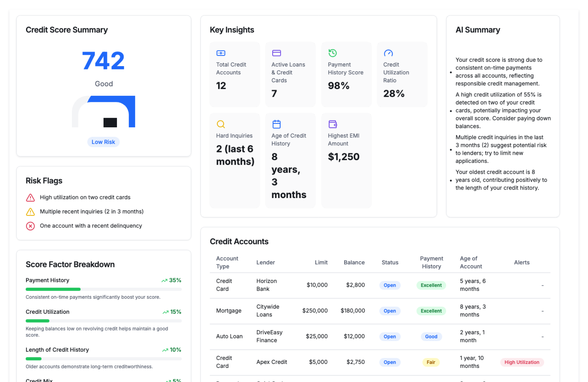588x382 pixels.
Task: Click the Highest EMI Amount wallet icon
Action: [x=332, y=124]
